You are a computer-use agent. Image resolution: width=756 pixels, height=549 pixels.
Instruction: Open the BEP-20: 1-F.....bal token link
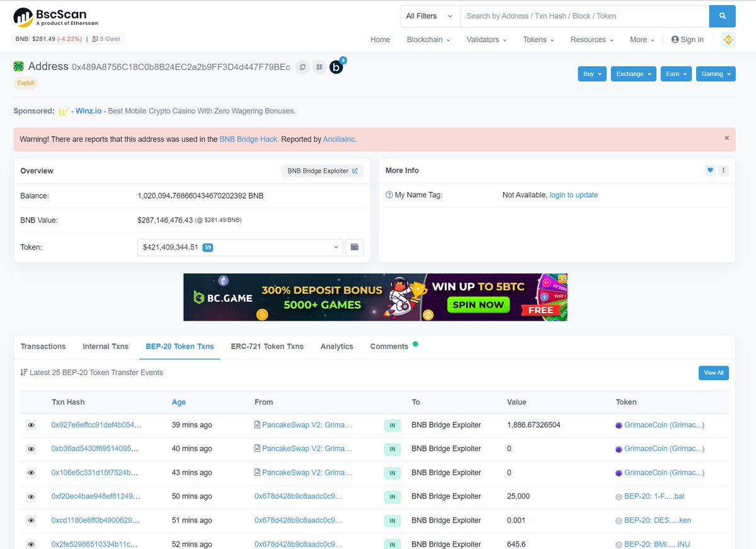654,497
